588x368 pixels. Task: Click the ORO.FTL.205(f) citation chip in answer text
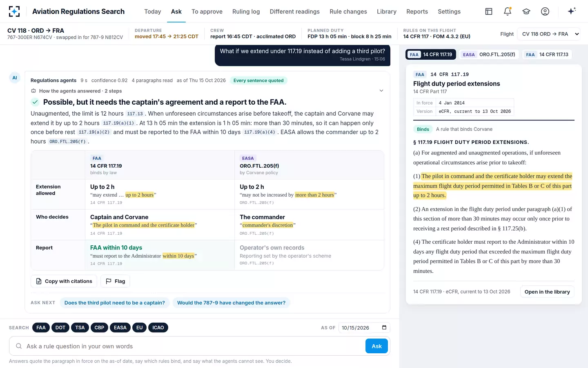(x=67, y=141)
